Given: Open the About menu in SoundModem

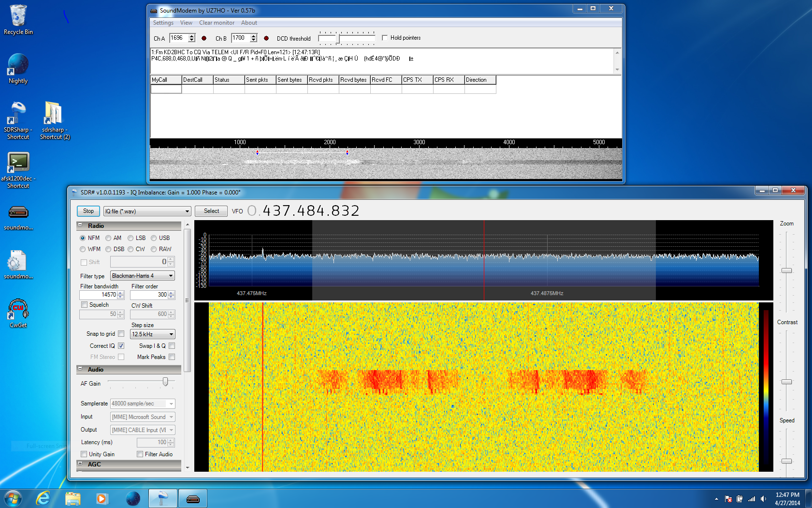Looking at the screenshot, I should (x=249, y=23).
